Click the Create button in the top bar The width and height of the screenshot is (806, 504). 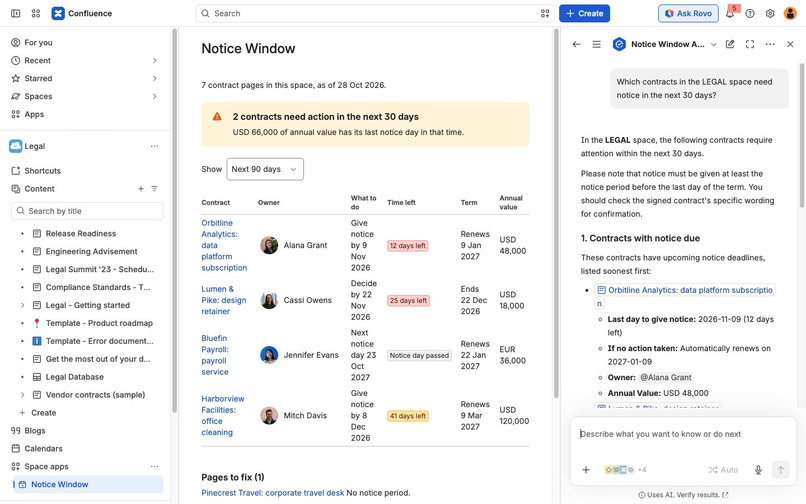coord(584,13)
